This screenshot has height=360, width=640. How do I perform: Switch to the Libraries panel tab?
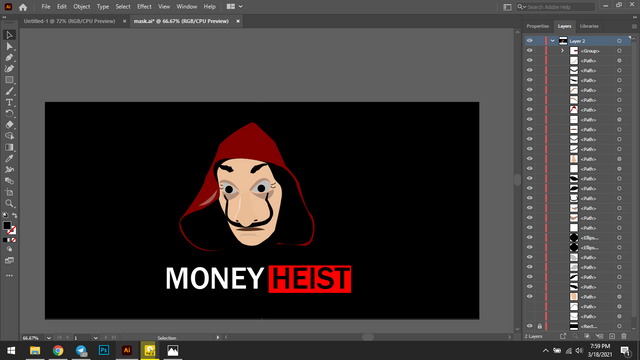click(589, 26)
